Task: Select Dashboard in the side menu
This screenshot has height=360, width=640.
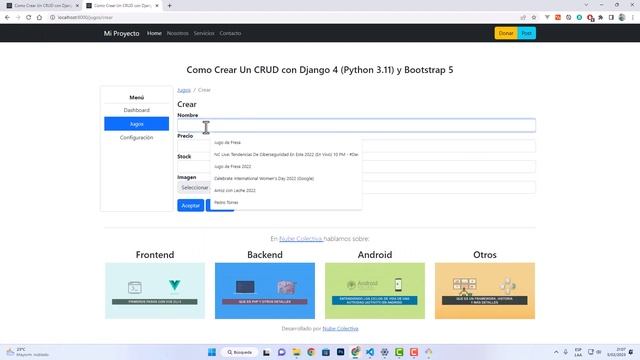Action: coord(136,110)
